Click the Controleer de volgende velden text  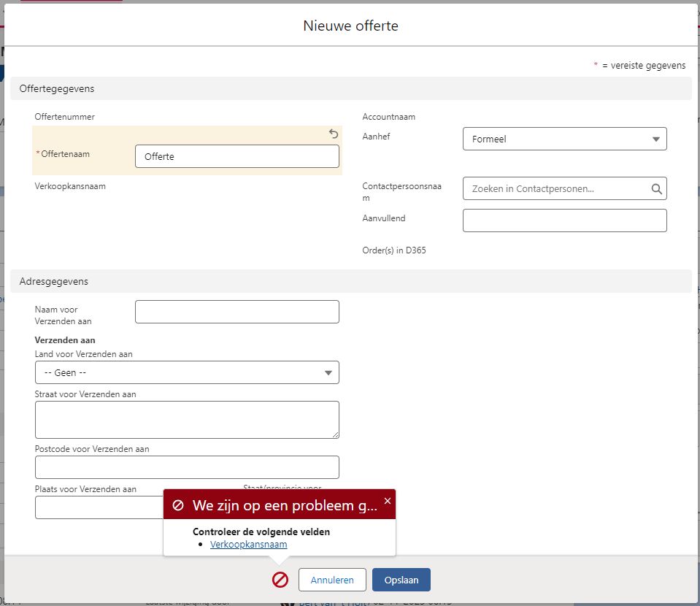(261, 532)
